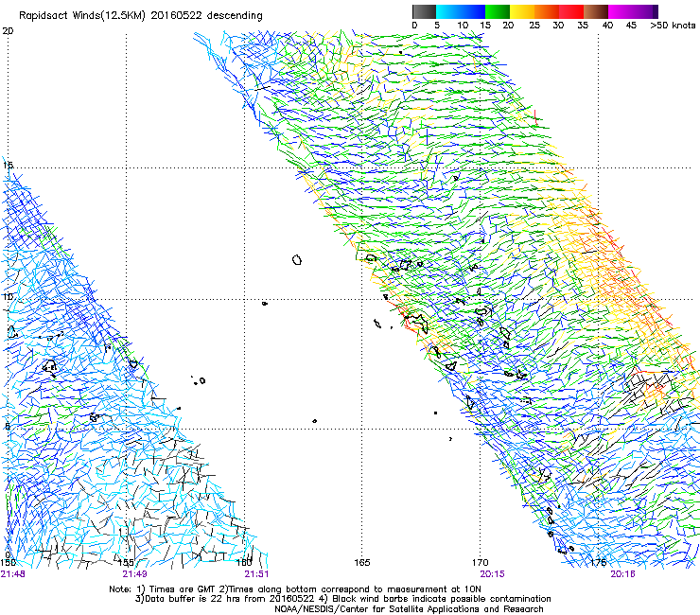Click the "15" latitude axis label on left
700x615 pixels.
[x=8, y=166]
